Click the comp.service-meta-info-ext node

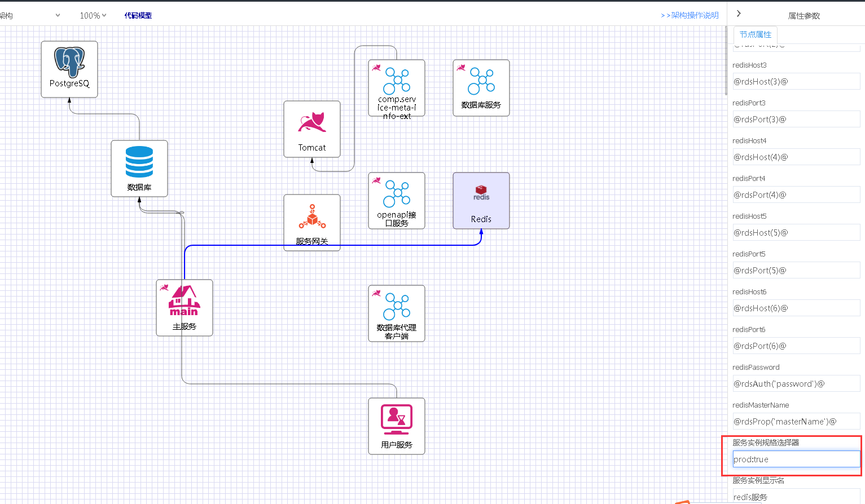[397, 87]
